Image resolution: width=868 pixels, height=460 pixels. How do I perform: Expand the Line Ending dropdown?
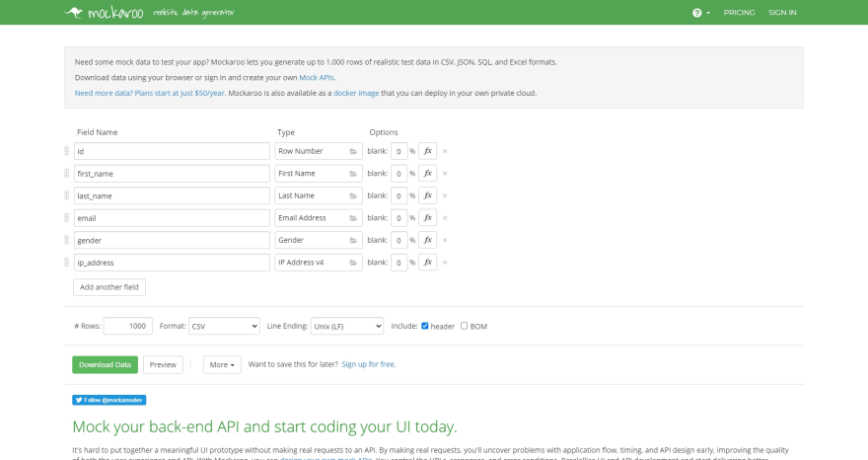pos(346,326)
